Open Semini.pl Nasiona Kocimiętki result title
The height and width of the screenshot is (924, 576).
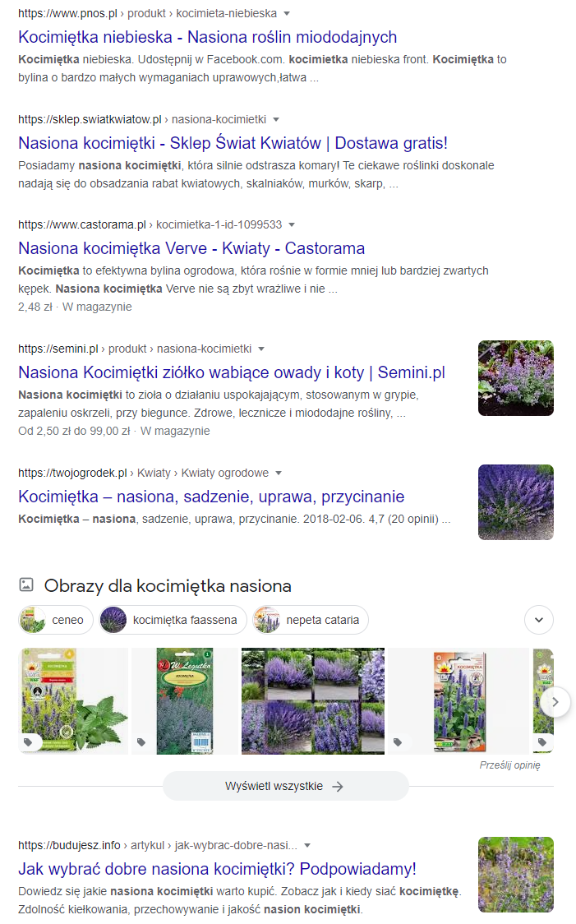(x=232, y=372)
